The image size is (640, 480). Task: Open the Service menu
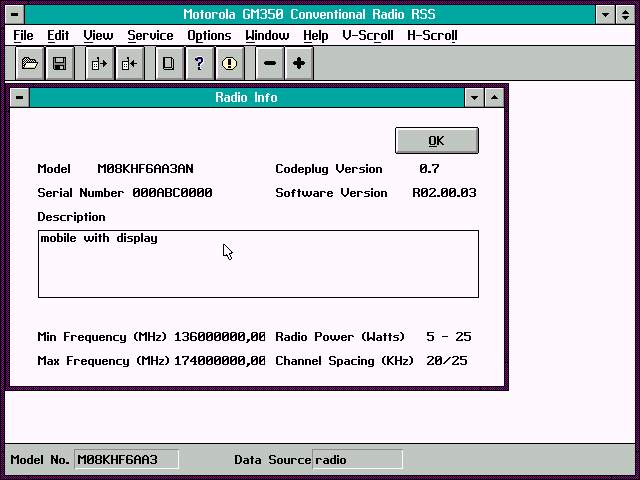point(150,36)
